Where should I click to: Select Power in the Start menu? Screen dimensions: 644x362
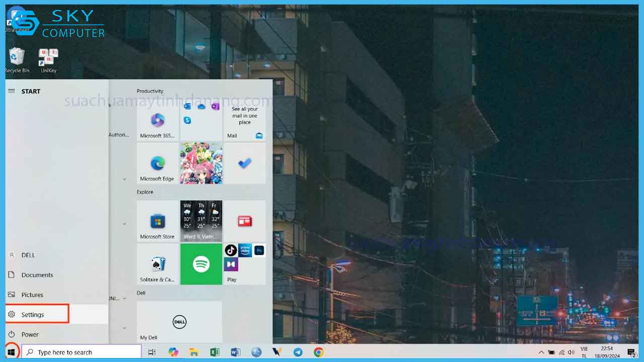30,334
